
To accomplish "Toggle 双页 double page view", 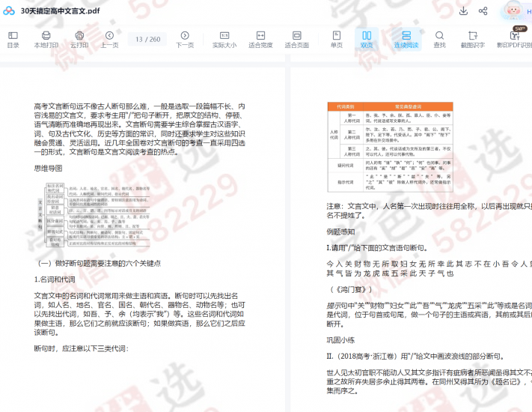I will pyautogui.click(x=367, y=40).
